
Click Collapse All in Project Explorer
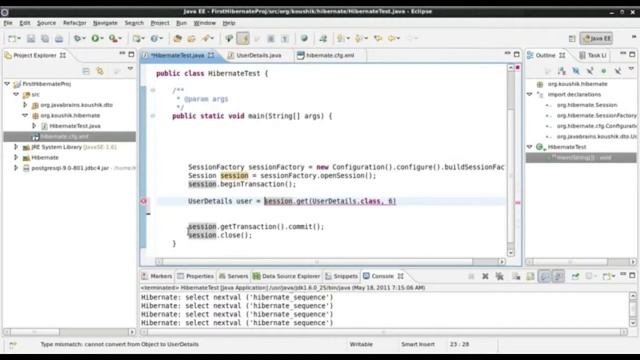click(86, 71)
